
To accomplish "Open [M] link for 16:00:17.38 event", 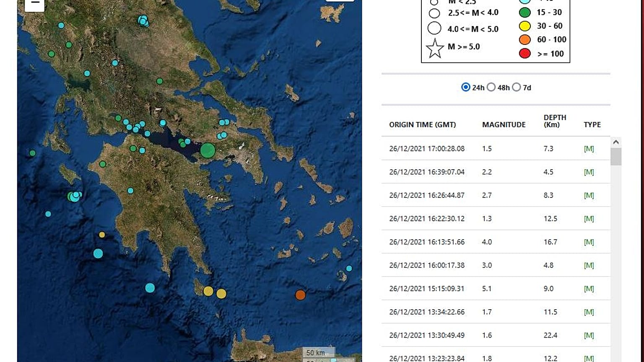I will coord(589,265).
